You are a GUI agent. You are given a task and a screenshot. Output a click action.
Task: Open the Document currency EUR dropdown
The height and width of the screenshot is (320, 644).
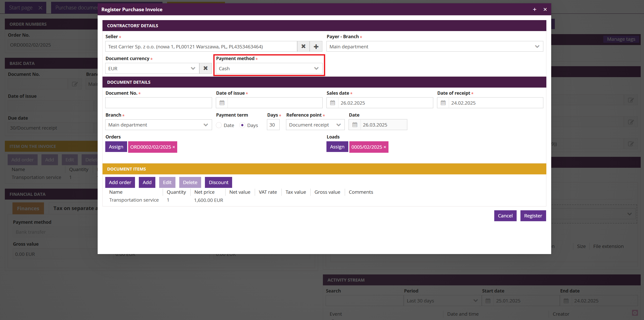coord(152,68)
